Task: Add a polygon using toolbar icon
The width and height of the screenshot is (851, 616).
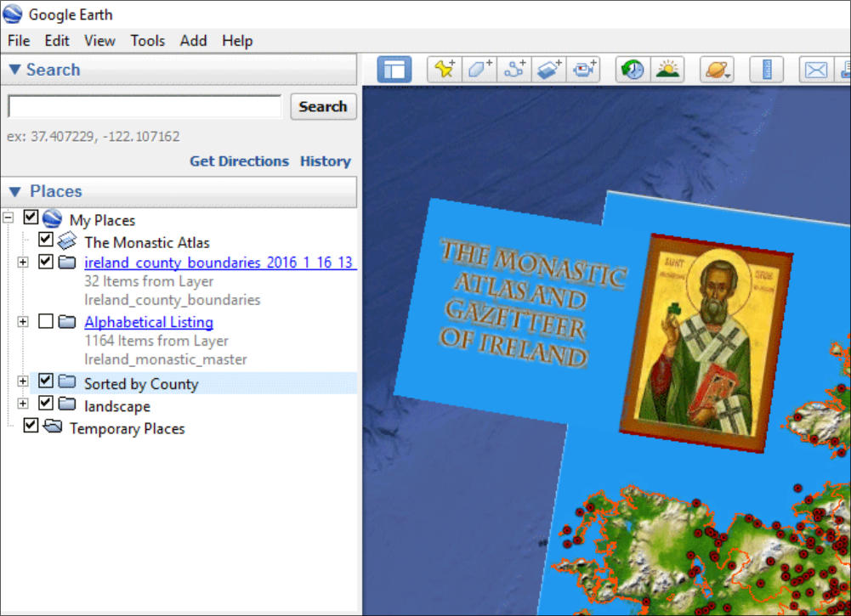Action: coord(479,70)
